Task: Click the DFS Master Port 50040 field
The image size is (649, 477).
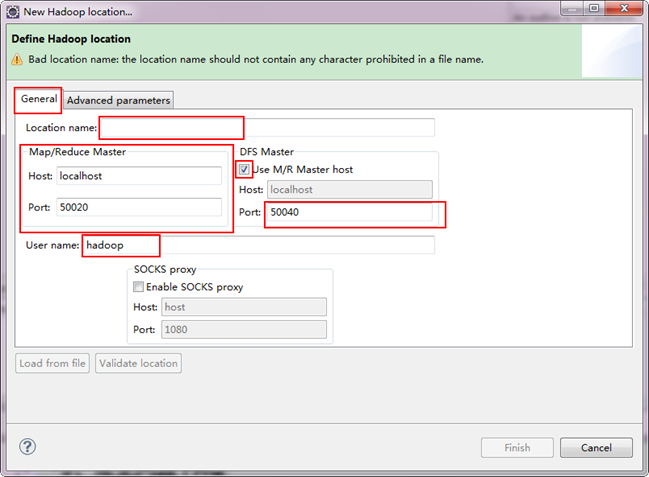Action: (350, 212)
